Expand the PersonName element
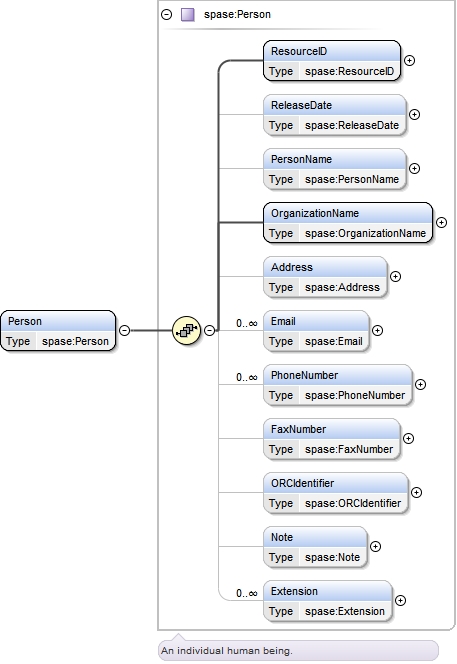This screenshot has width=457, height=664. [415, 169]
